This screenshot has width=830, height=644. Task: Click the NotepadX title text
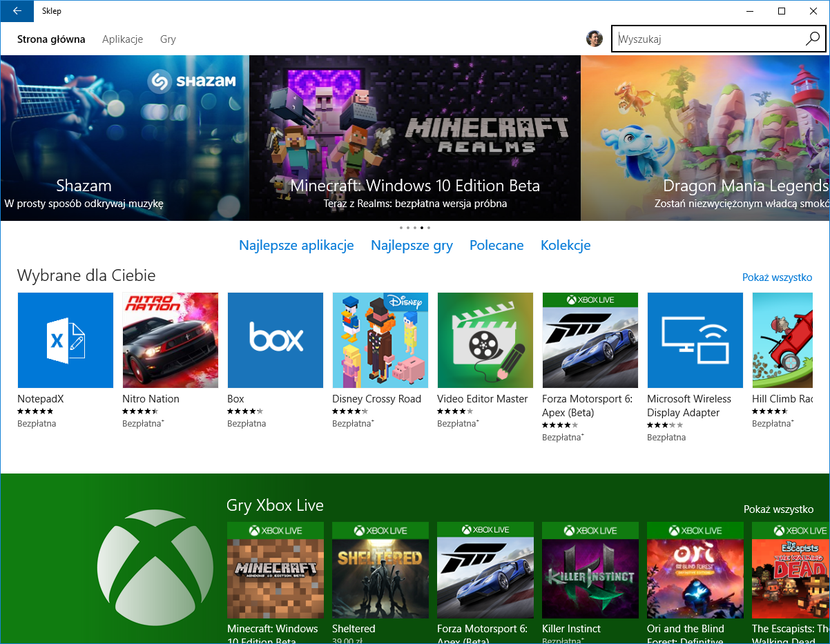point(41,399)
